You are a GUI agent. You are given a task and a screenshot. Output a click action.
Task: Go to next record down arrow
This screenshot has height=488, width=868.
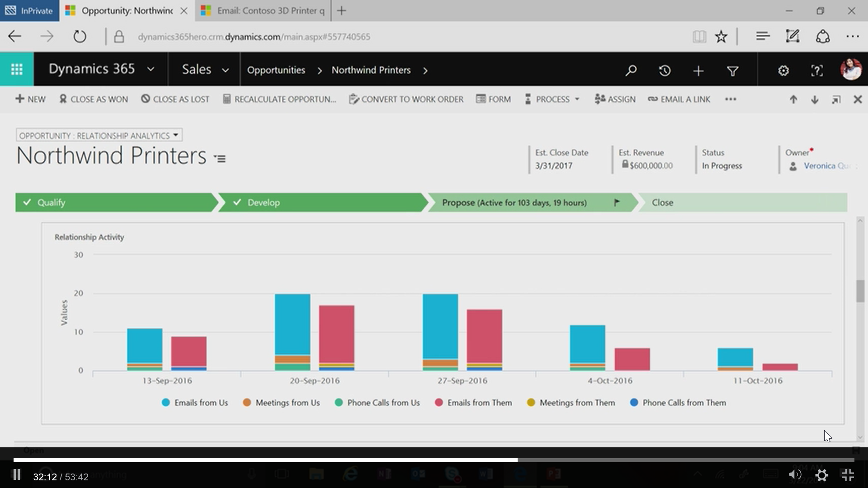(x=815, y=99)
